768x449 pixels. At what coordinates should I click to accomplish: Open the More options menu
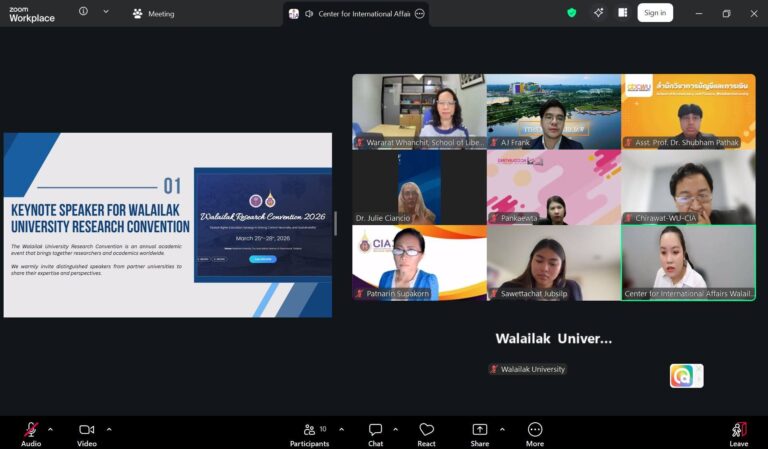pos(535,434)
